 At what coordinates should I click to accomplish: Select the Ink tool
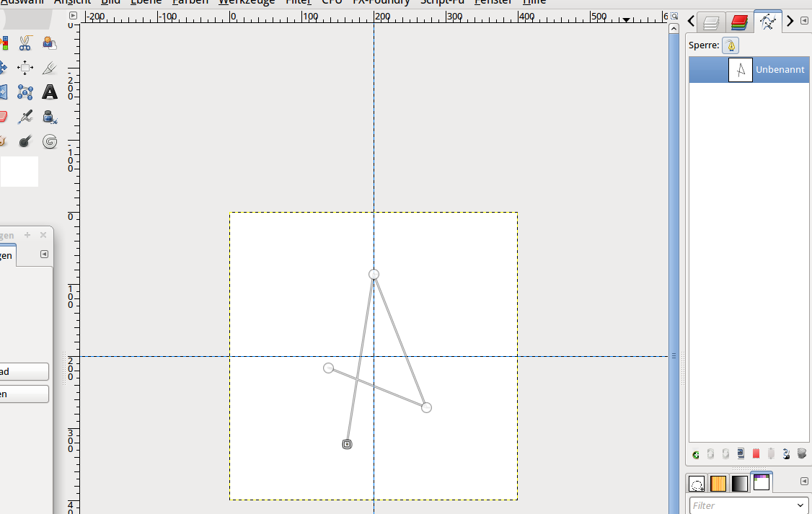click(x=50, y=117)
